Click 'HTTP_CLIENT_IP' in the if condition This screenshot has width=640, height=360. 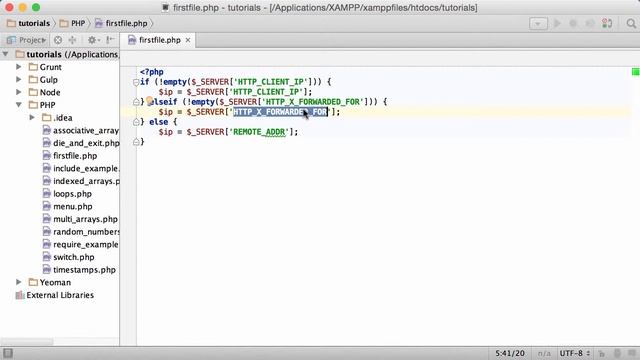coord(271,82)
